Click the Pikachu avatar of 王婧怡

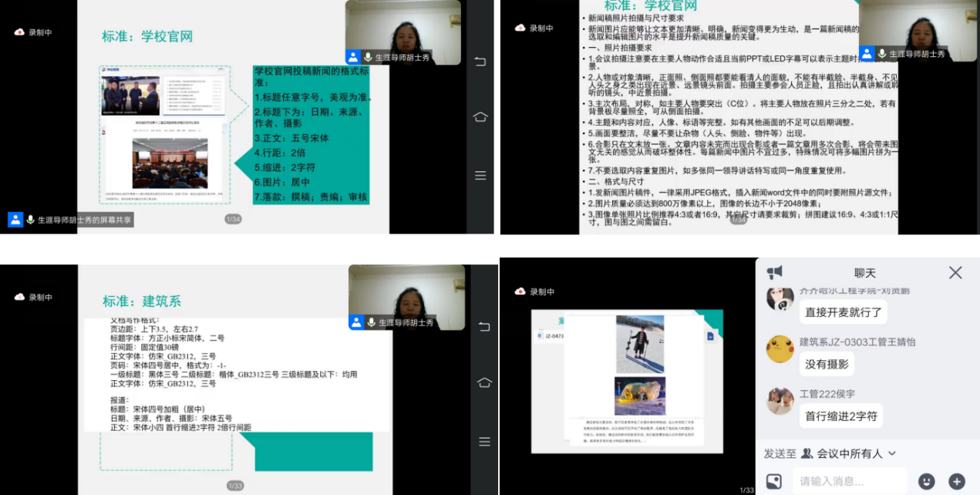click(780, 349)
